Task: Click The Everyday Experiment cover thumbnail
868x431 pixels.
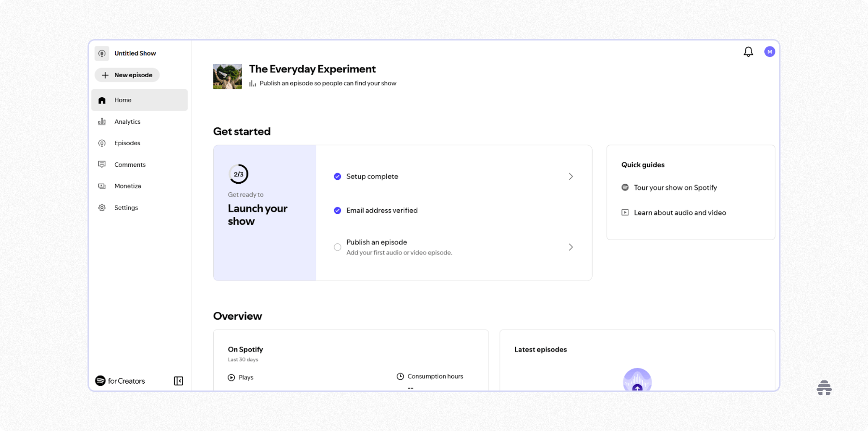Action: [x=228, y=77]
